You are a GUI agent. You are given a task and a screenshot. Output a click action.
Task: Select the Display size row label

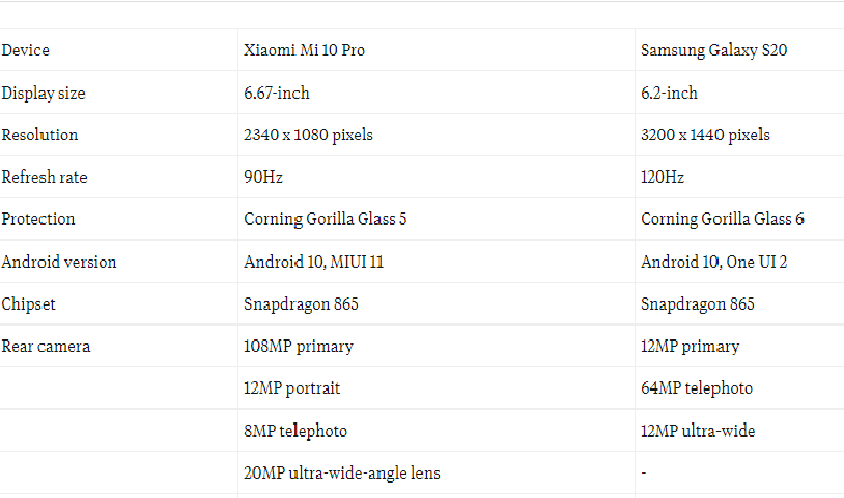(x=44, y=93)
